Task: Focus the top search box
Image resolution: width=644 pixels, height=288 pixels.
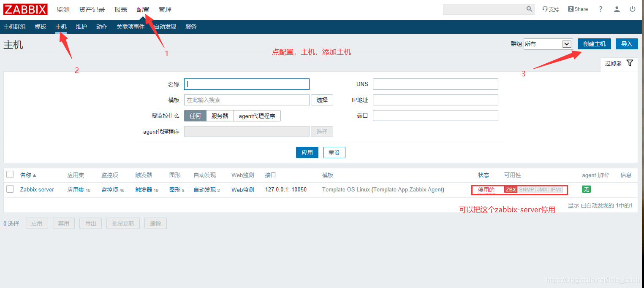Action: 484,9
